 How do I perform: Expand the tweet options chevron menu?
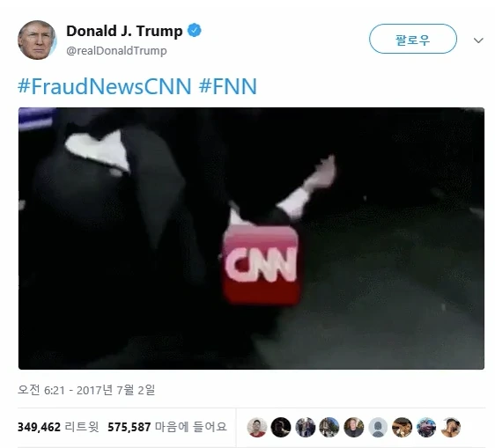coord(478,40)
